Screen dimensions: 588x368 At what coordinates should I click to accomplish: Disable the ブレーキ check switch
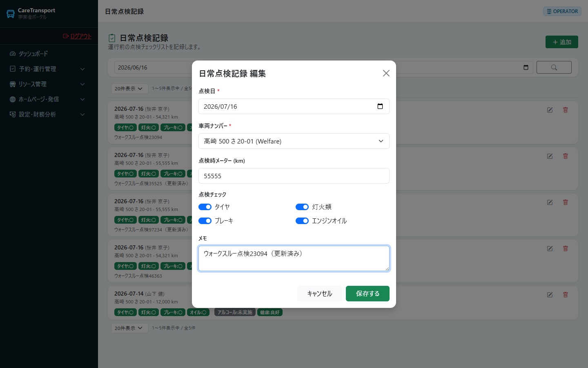click(x=205, y=221)
